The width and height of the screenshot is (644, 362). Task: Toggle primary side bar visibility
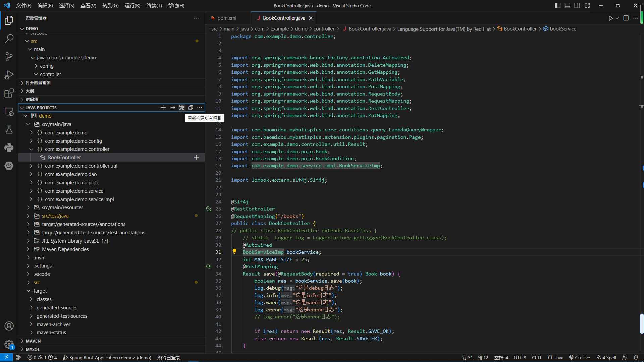[x=557, y=5]
